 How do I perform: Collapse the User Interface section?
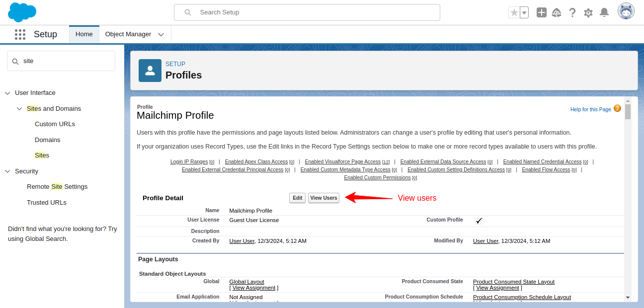[7, 92]
